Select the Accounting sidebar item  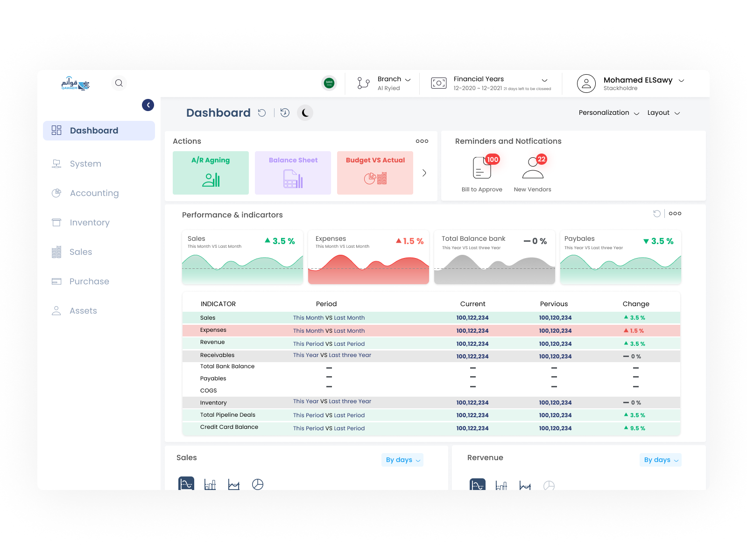coord(94,193)
